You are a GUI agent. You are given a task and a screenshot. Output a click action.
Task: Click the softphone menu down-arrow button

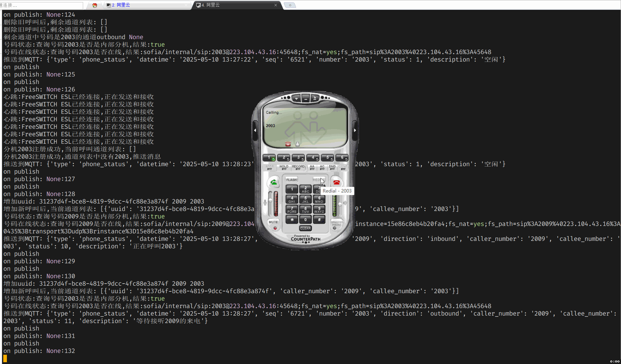click(x=296, y=98)
